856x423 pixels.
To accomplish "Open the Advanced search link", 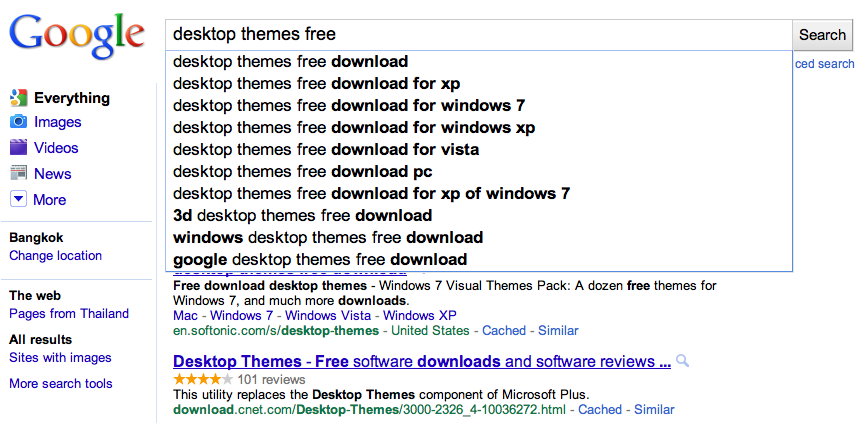I will 824,64.
